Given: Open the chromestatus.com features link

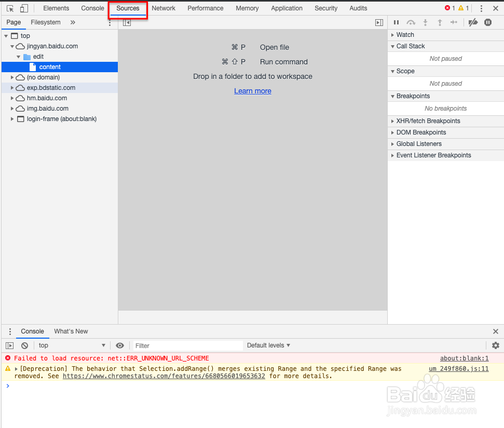Looking at the screenshot, I should [164, 376].
